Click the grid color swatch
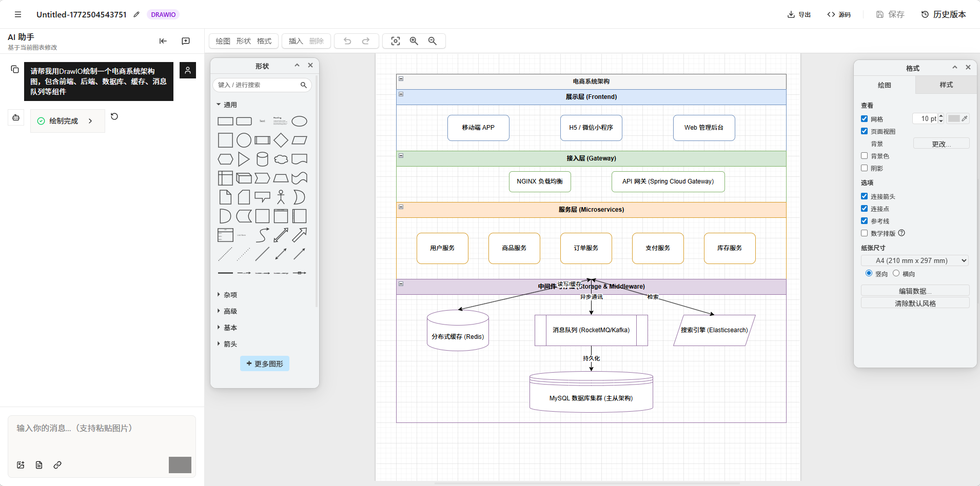This screenshot has height=486, width=980. (954, 118)
